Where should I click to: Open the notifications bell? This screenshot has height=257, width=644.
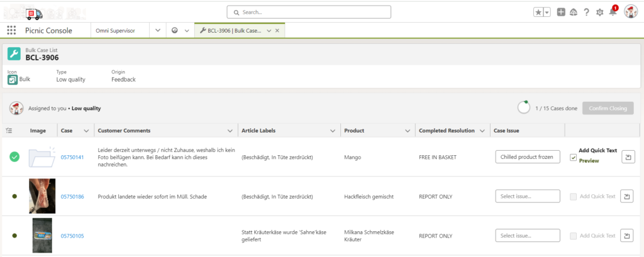click(x=613, y=12)
